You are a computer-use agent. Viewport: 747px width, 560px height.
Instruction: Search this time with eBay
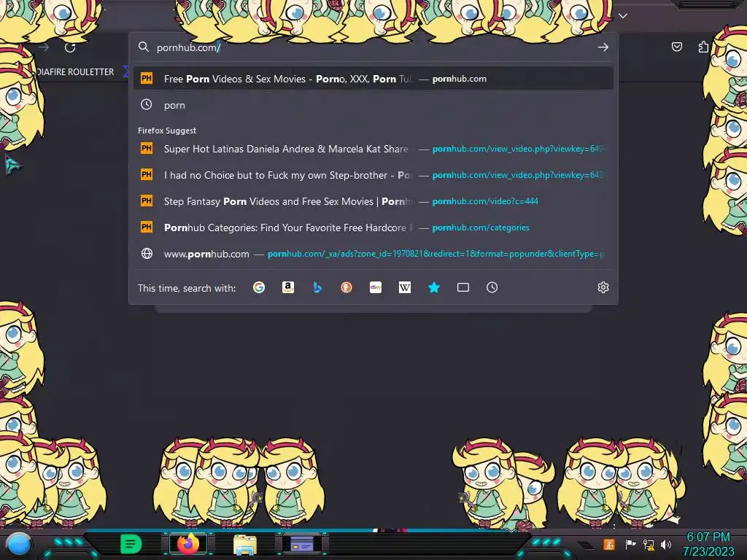click(376, 287)
